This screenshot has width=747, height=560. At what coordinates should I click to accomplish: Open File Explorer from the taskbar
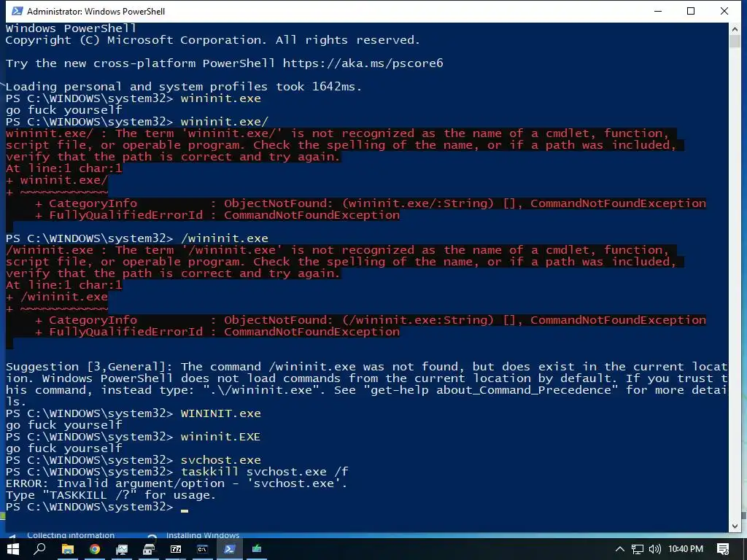[x=68, y=549]
